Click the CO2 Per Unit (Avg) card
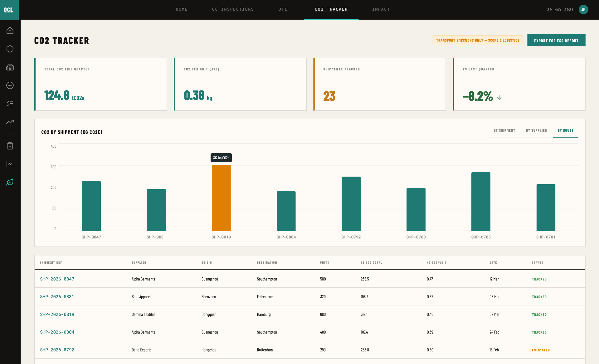Image resolution: width=599 pixels, height=364 pixels. 240,84
